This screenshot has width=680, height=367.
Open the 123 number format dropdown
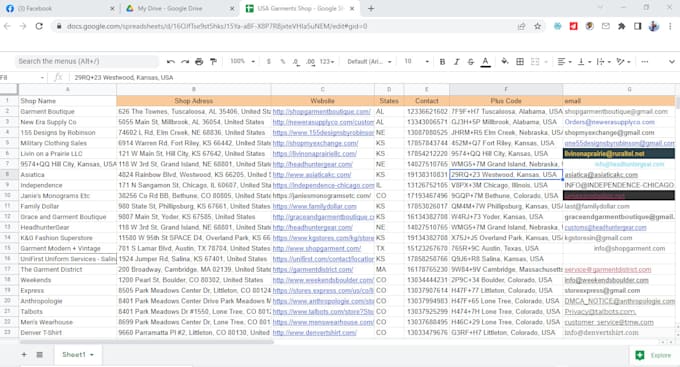pos(327,62)
